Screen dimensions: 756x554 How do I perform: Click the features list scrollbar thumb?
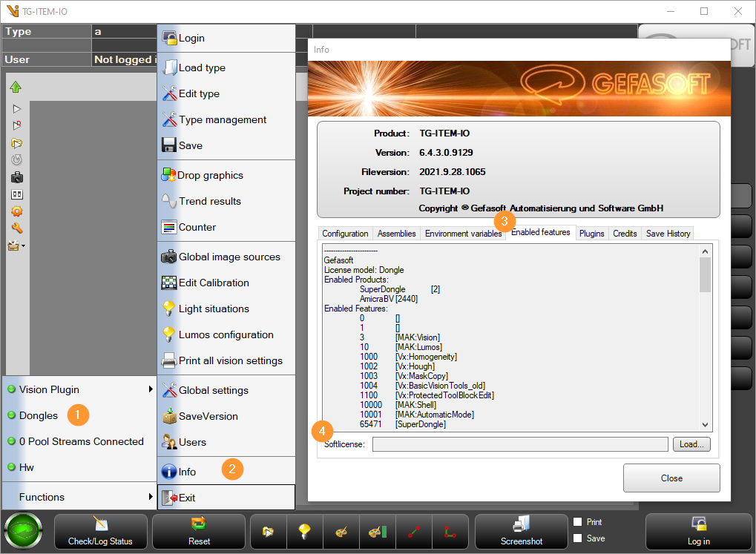705,275
